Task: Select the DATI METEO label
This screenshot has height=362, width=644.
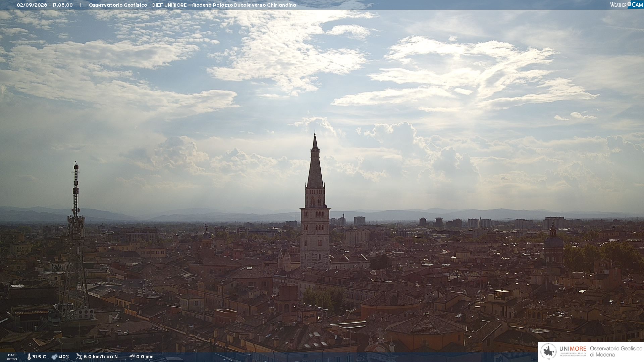Action: coord(12,357)
